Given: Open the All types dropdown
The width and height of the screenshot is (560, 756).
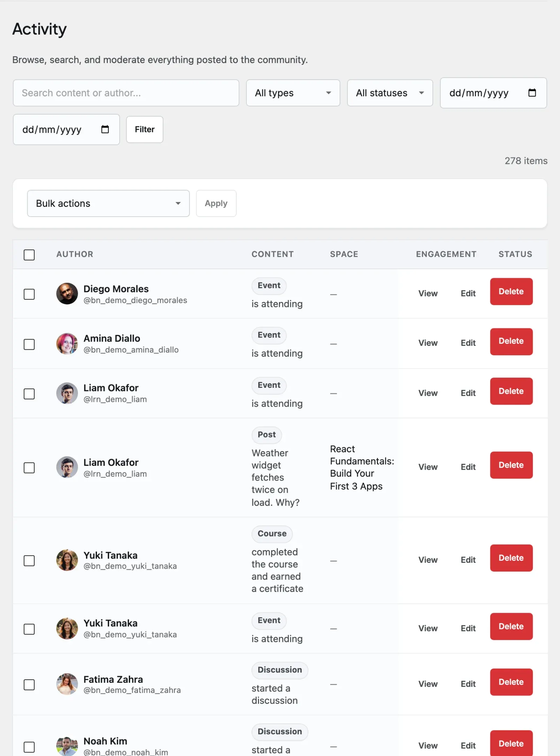Looking at the screenshot, I should click(x=293, y=93).
